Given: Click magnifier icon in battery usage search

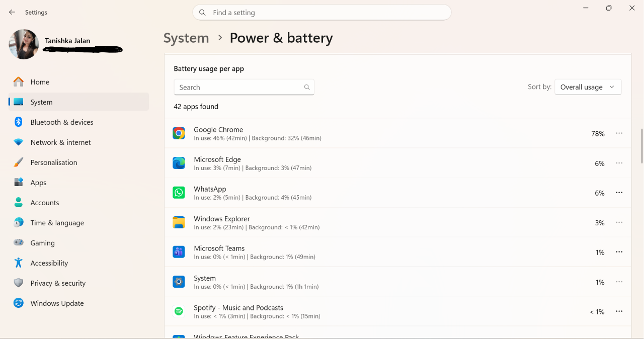Looking at the screenshot, I should [307, 87].
